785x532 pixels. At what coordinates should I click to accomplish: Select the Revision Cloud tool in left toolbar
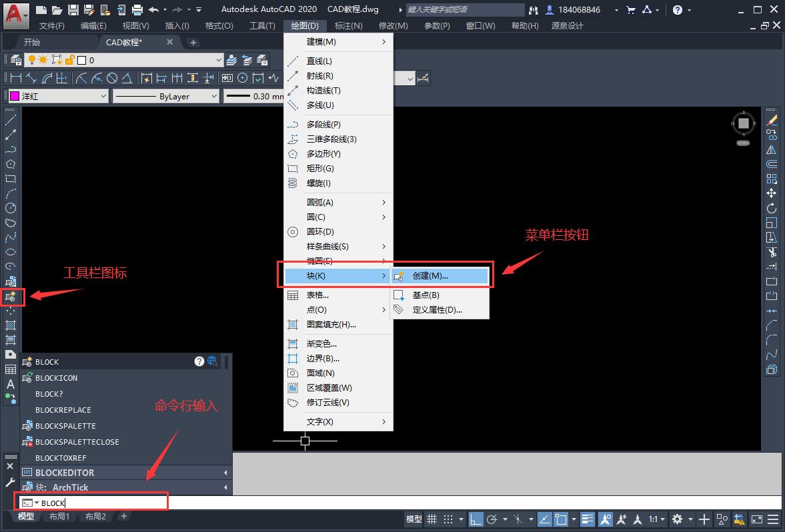coord(11,223)
